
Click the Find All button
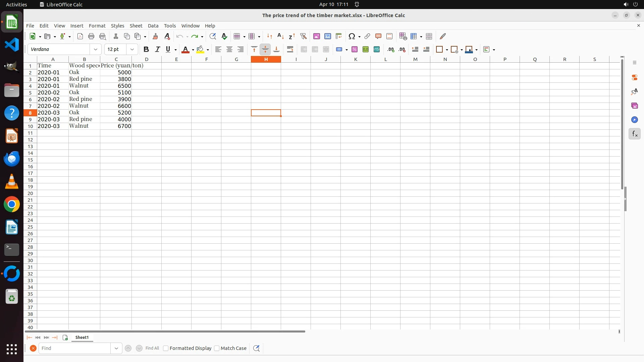152,348
